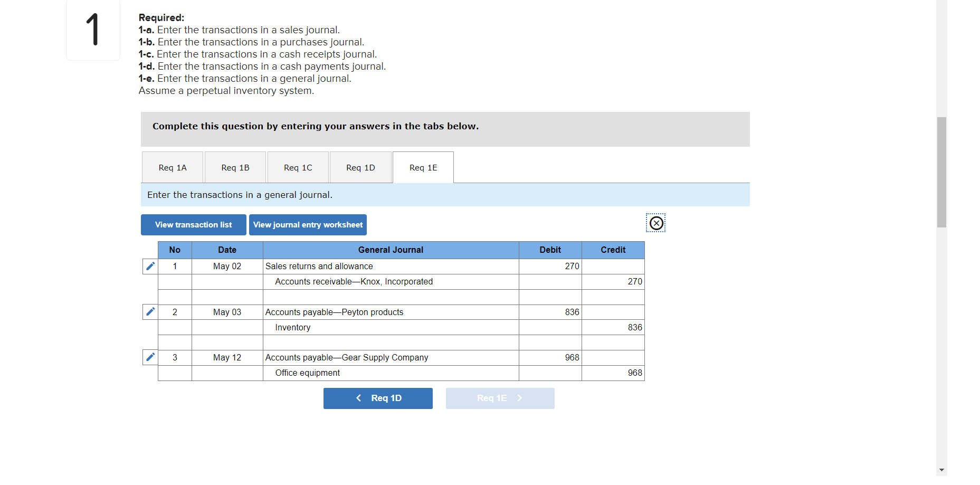The height and width of the screenshot is (485, 980).
Task: Click the May 02 date cell
Action: point(227,267)
